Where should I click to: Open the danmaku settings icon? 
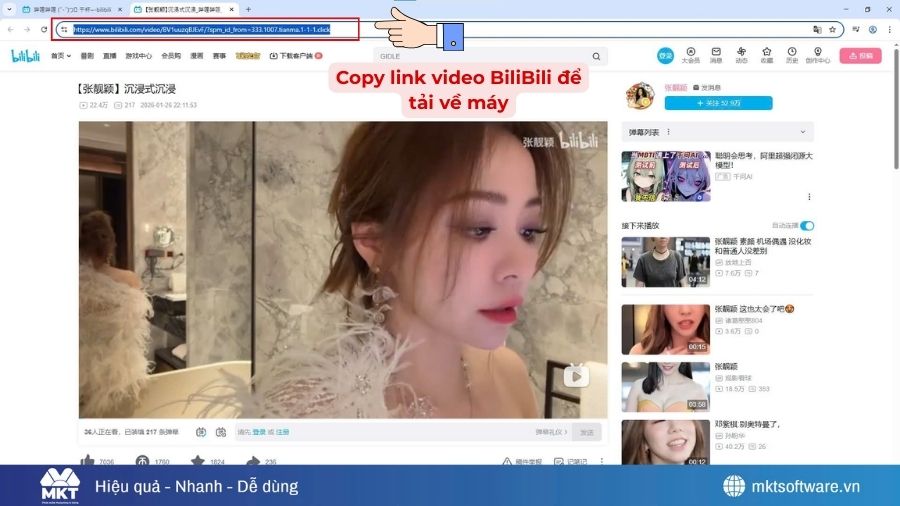(x=221, y=432)
